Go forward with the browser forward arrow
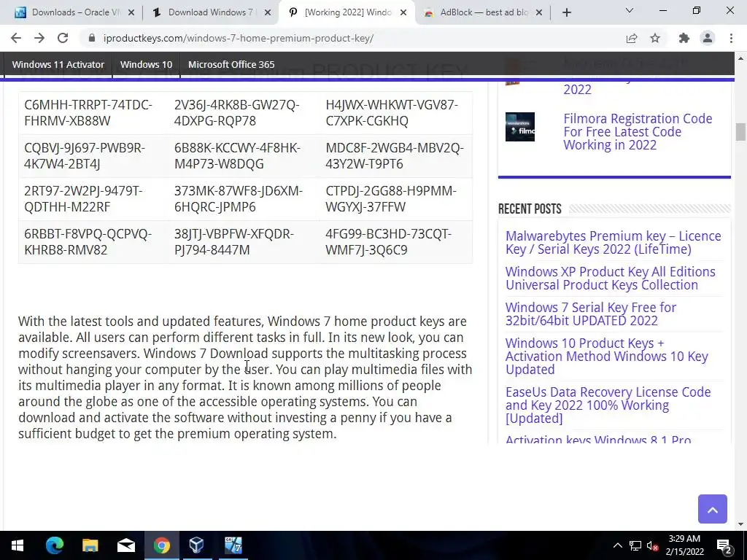 point(39,38)
